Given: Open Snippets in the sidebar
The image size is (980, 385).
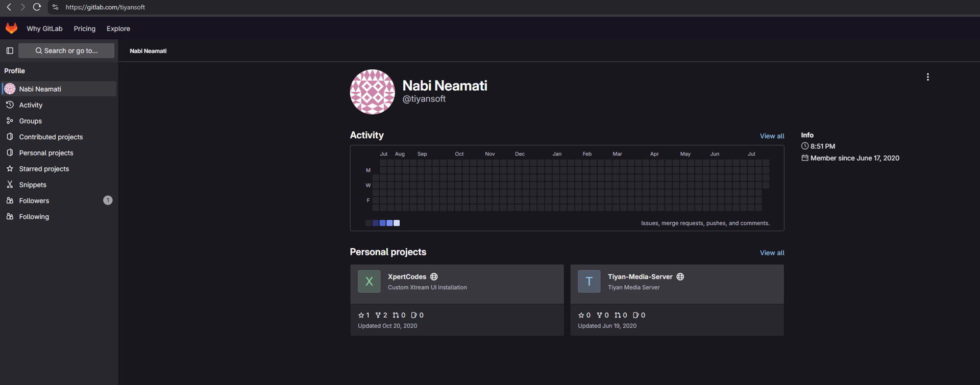Looking at the screenshot, I should [59, 185].
